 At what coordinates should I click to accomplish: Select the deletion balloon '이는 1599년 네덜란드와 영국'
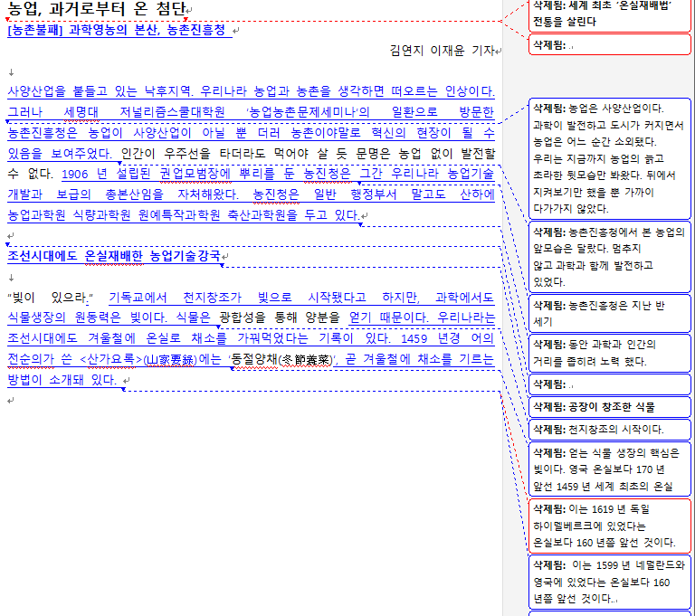pos(609,582)
